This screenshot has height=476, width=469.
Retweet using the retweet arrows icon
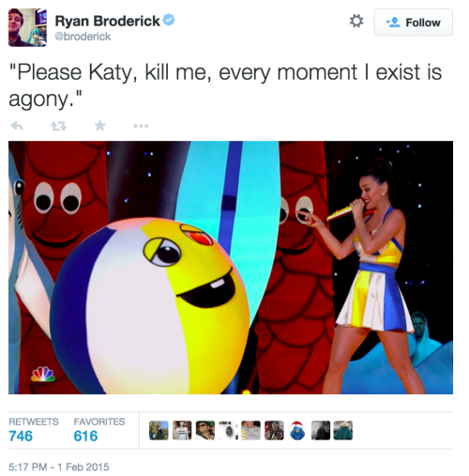(58, 126)
